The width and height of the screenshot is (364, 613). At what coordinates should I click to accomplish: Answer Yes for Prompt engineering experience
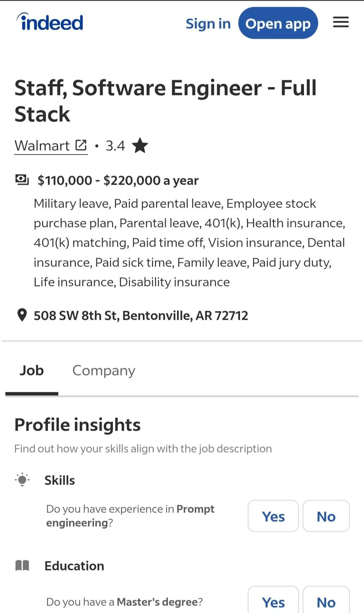[273, 516]
